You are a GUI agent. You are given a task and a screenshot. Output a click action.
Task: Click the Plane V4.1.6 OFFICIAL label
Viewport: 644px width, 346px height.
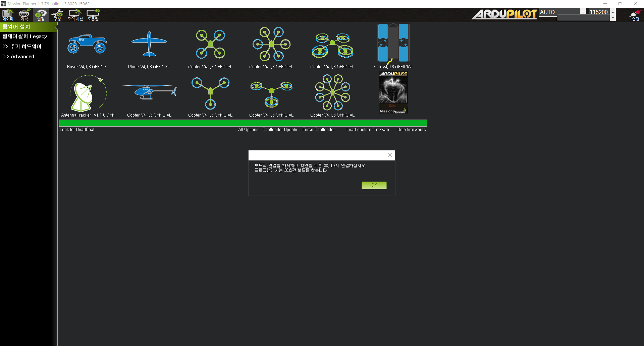[149, 67]
